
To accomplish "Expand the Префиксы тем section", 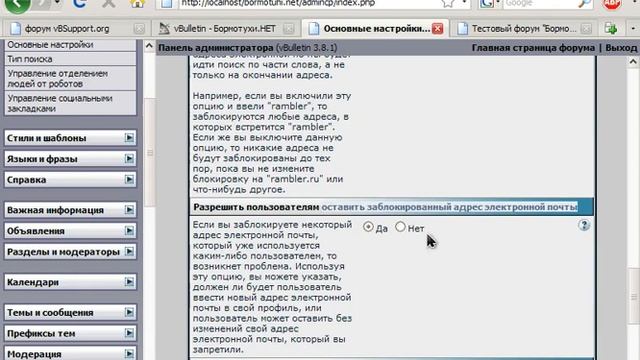I will pos(129,333).
